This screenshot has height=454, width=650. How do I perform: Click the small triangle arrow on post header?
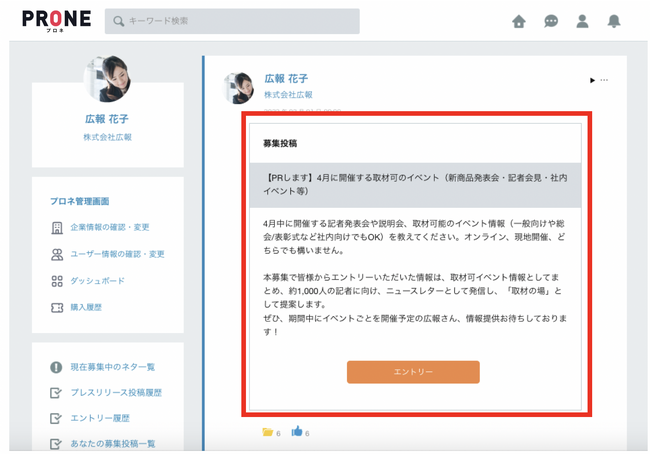click(592, 81)
